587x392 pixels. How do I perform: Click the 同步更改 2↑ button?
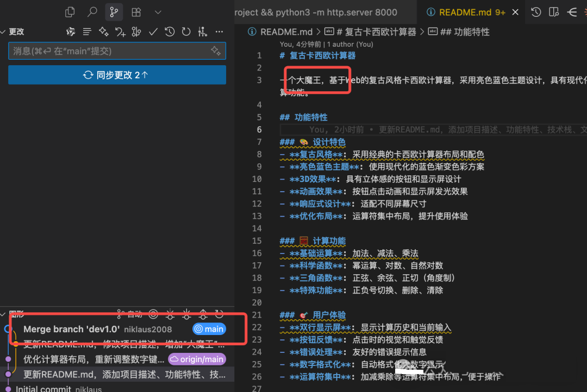(x=117, y=75)
